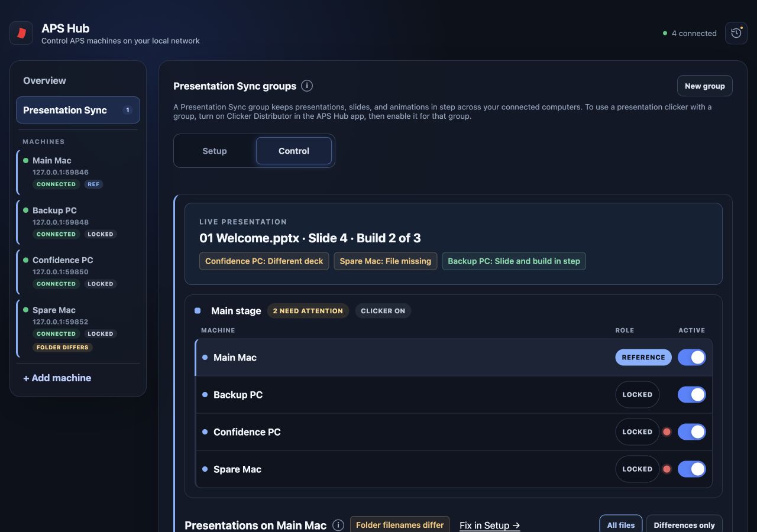Open Presentation Sync in the sidebar

[78, 110]
